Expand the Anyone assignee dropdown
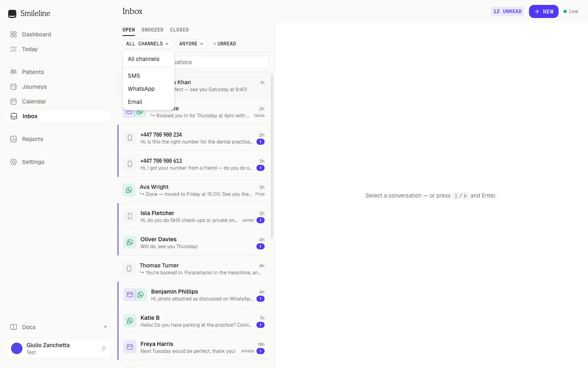588x368 pixels. coord(192,44)
